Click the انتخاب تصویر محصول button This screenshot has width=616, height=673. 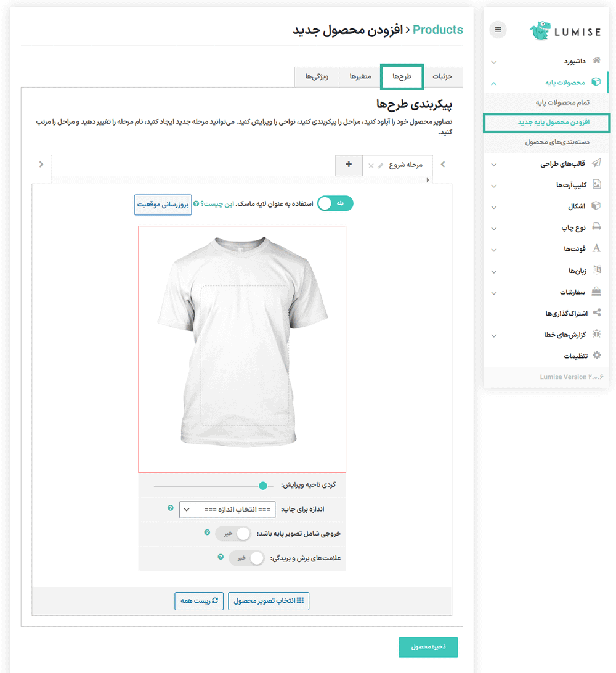269,601
